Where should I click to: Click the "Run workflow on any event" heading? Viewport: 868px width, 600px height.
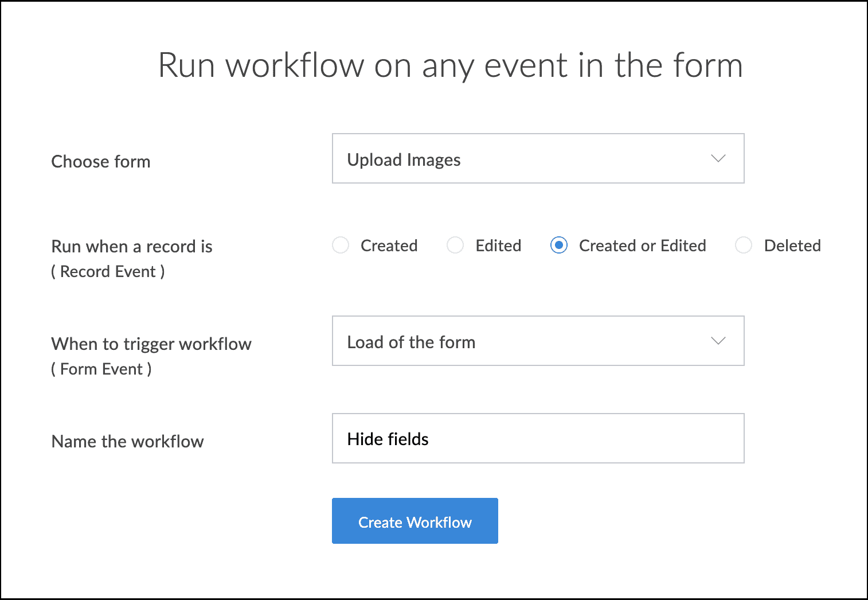[x=450, y=65]
